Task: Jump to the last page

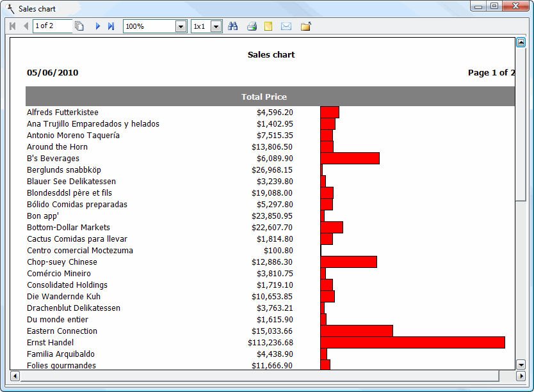Action: pyautogui.click(x=111, y=26)
